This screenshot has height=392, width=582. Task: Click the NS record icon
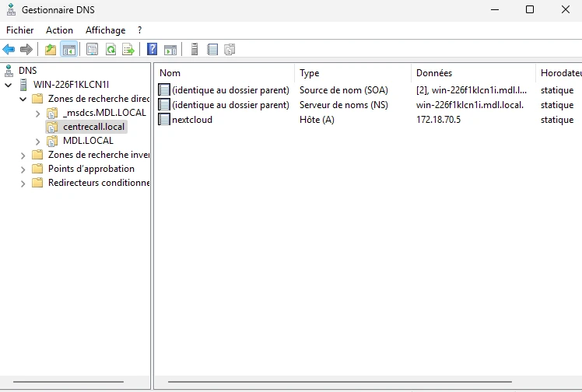(x=164, y=104)
